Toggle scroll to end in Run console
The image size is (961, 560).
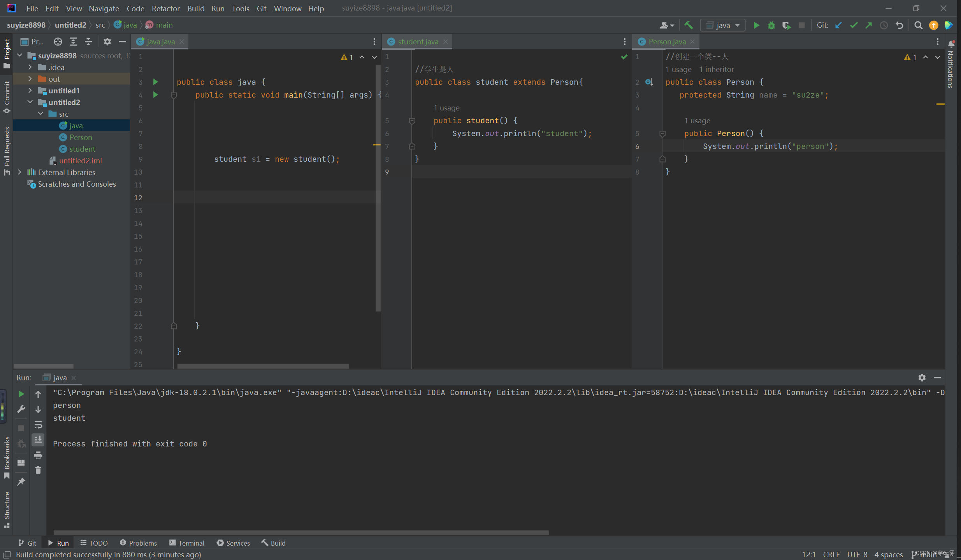[x=38, y=440]
